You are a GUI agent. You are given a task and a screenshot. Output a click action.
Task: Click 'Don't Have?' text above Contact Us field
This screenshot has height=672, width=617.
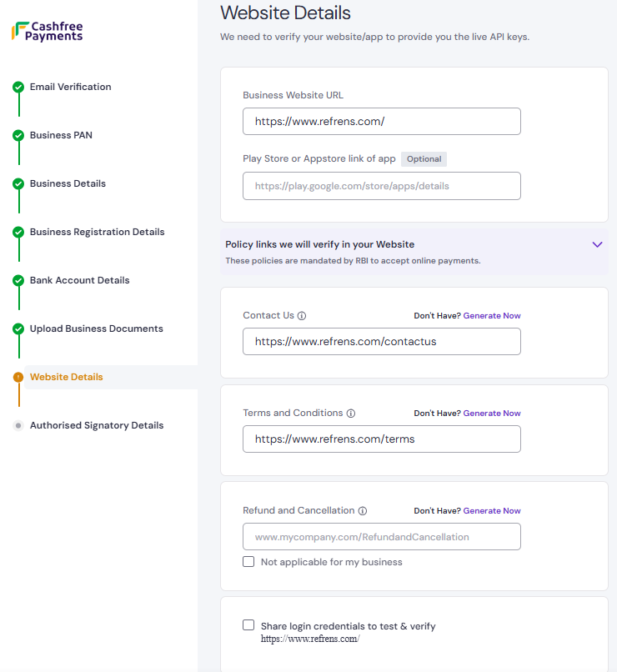437,316
